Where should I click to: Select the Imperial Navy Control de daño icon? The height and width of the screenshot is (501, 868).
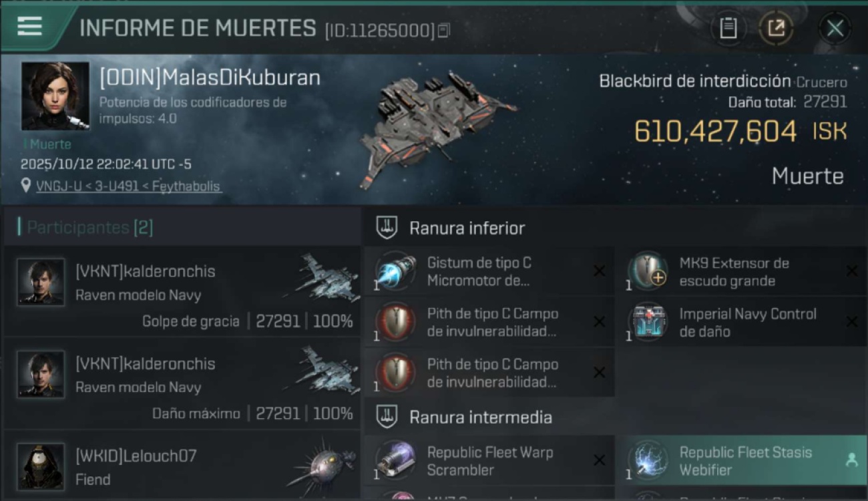tap(648, 323)
